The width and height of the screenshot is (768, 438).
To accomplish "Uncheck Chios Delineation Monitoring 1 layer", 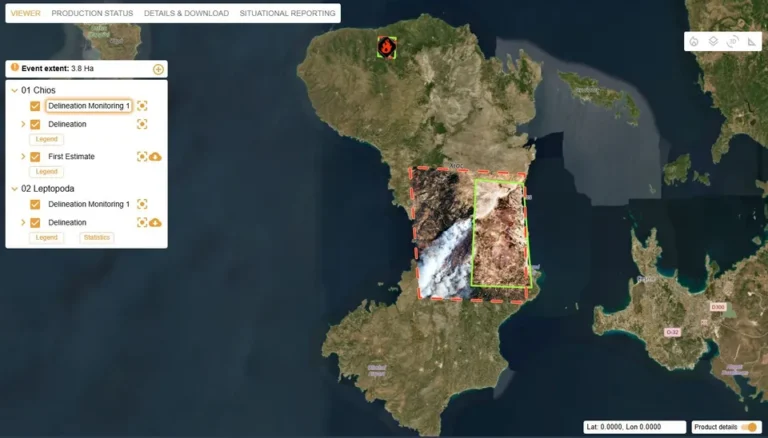I will pos(35,106).
